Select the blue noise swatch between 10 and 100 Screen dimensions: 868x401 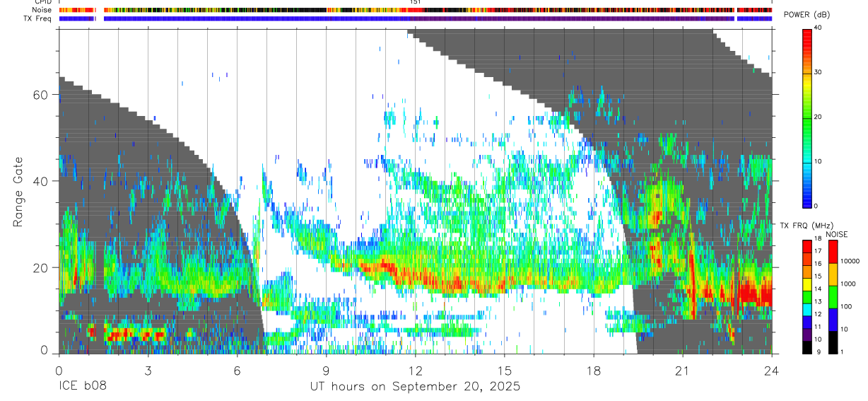[833, 320]
